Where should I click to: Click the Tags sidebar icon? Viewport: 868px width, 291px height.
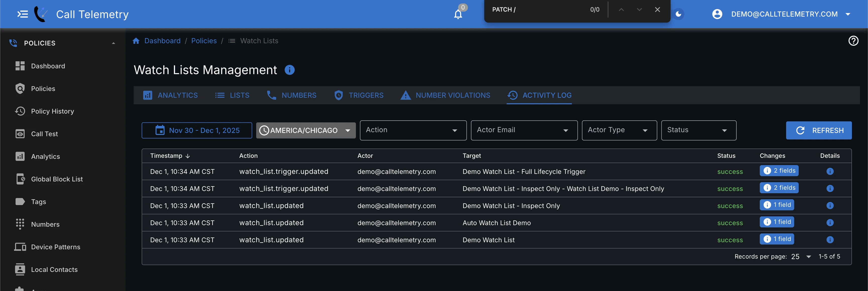click(x=20, y=202)
